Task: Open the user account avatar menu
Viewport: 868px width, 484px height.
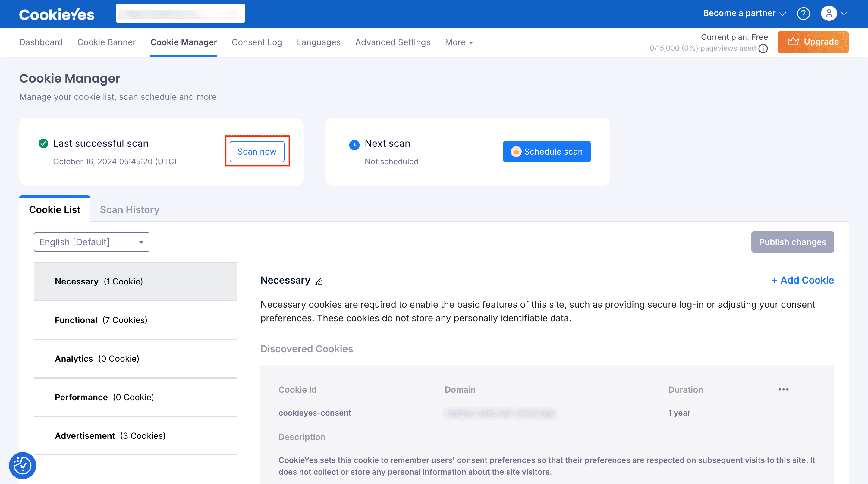Action: (x=829, y=14)
